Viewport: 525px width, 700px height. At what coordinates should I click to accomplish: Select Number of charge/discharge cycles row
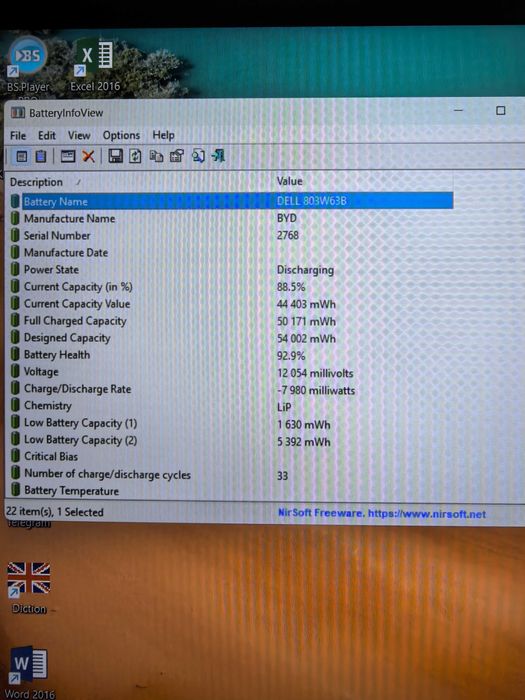click(231, 474)
